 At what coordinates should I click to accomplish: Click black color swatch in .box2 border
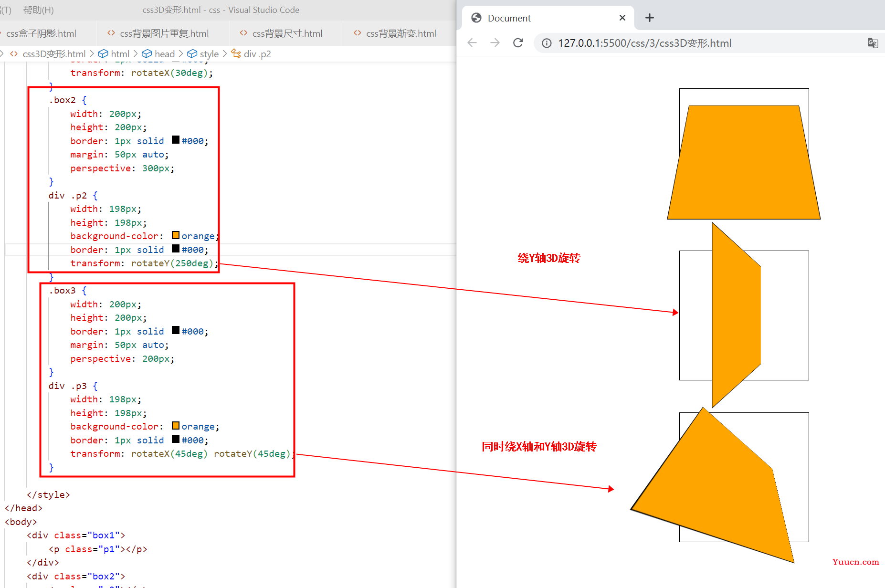tap(176, 140)
